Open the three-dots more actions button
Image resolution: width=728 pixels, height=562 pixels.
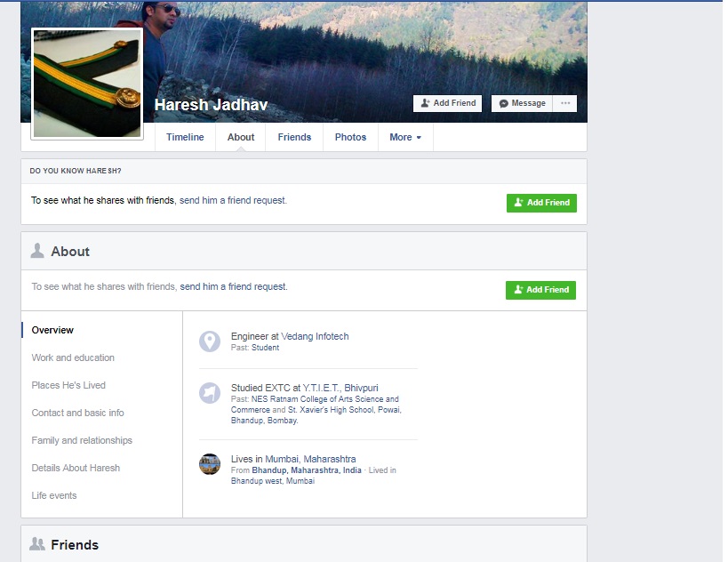(565, 103)
